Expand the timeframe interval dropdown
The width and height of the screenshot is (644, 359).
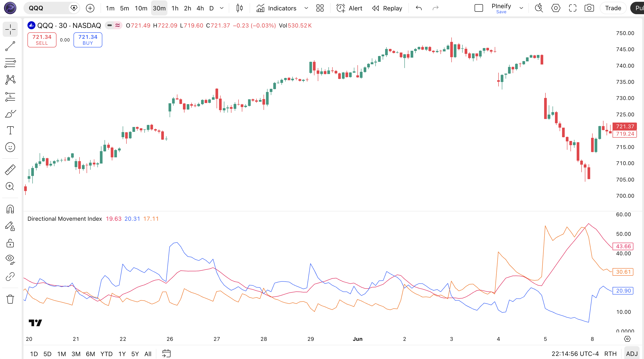[221, 8]
